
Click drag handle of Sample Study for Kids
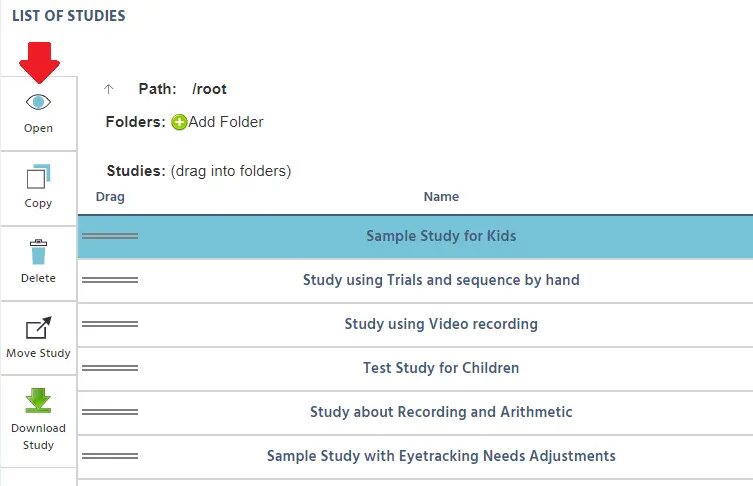[110, 236]
